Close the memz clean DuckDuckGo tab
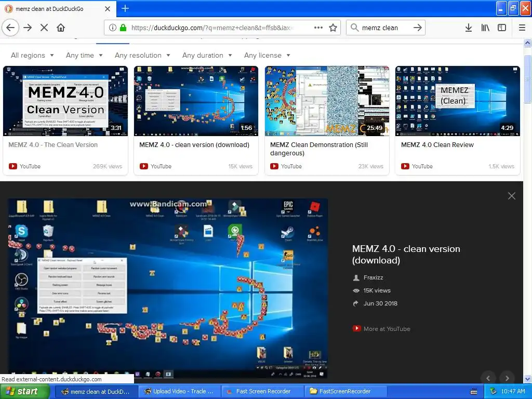The image size is (532, 399). (x=108, y=9)
